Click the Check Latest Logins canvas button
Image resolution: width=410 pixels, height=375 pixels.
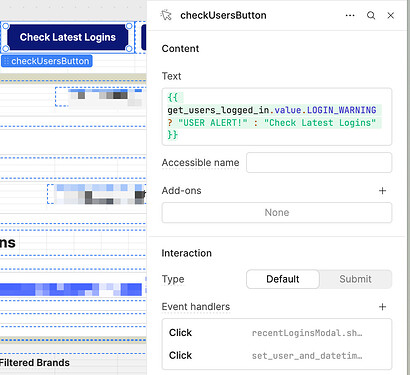[x=68, y=37]
